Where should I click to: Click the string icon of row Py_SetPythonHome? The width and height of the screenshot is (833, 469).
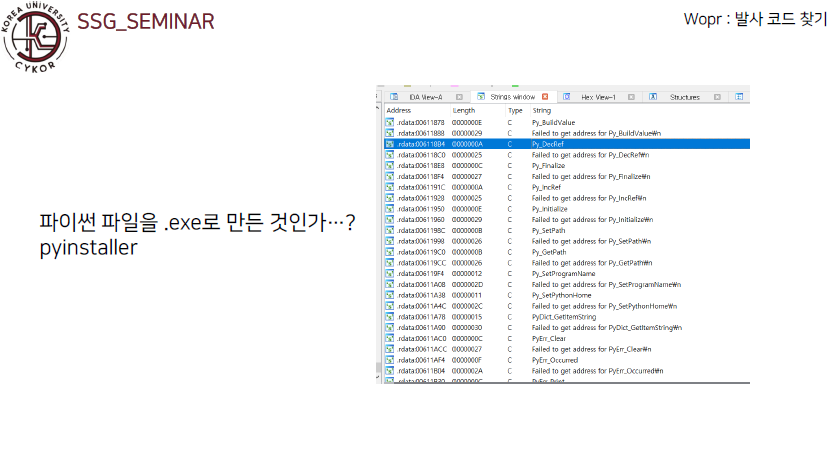point(390,295)
